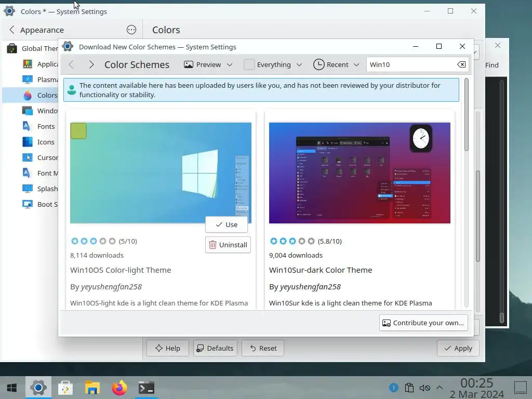Click the Defaults button
532x399 pixels.
pos(215,348)
